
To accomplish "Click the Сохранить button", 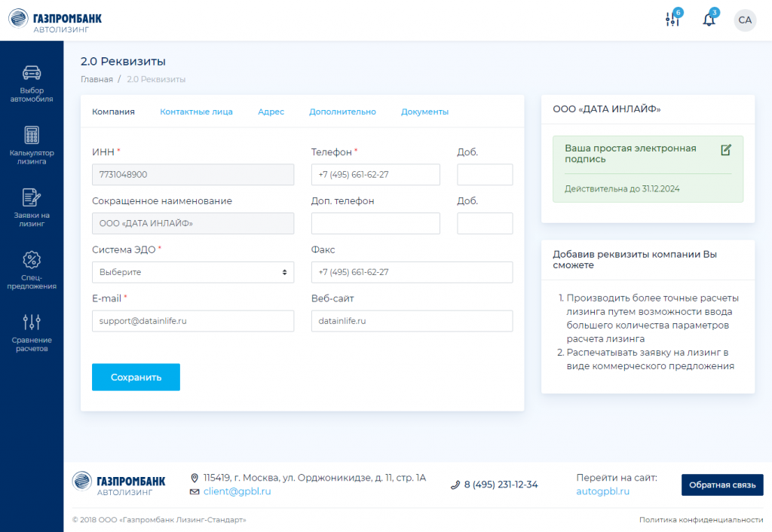I will point(136,377).
